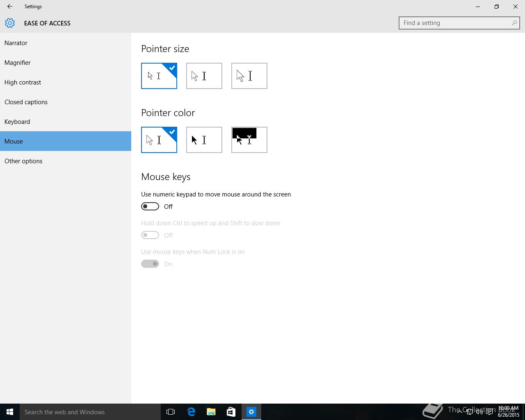525x420 pixels.
Task: Toggle mouse keys when Num Lock is on
Action: (x=150, y=264)
